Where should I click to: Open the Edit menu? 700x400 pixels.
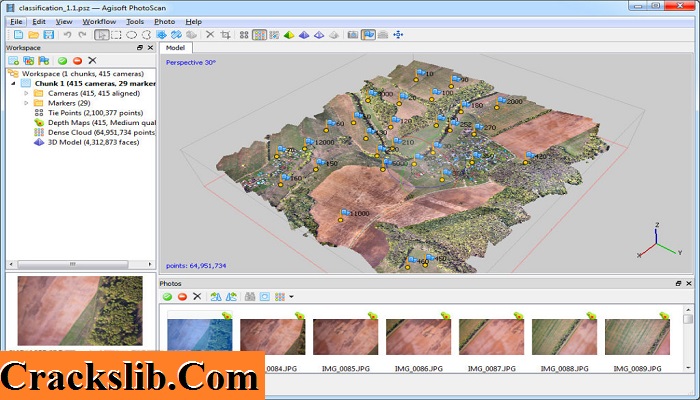(x=39, y=21)
